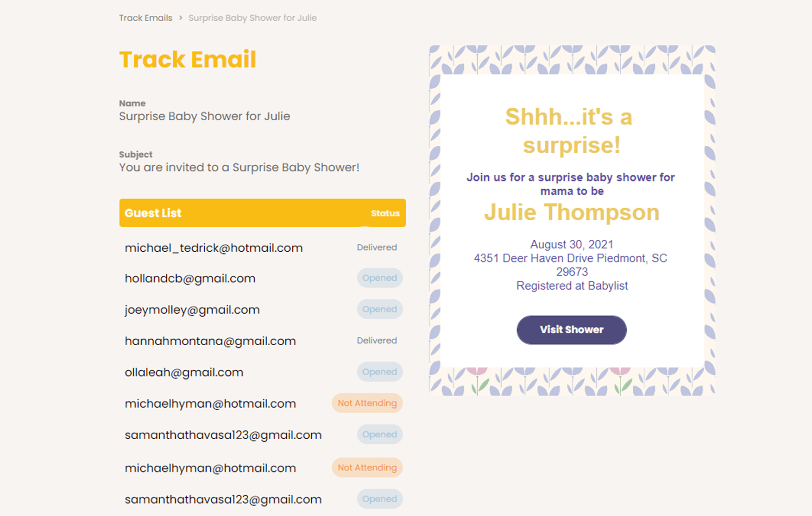Click the Track Email page title
Screen dimensions: 812x516
click(188, 59)
